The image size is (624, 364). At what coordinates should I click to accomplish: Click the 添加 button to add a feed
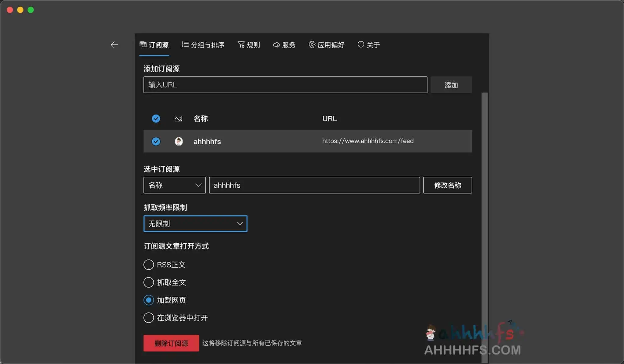click(451, 85)
